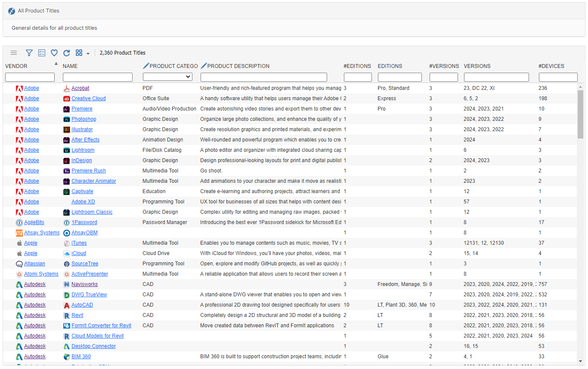Open the Atomi Systems vendor link

41,274
